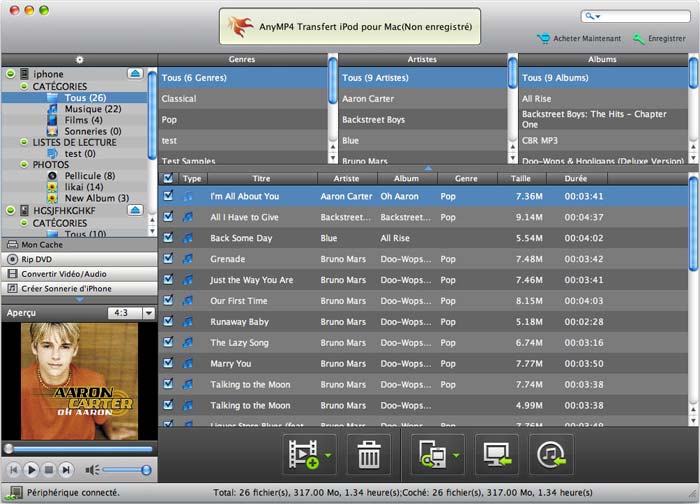Open Créer Sonnerie d'iPhone
The image size is (700, 504).
(79, 288)
